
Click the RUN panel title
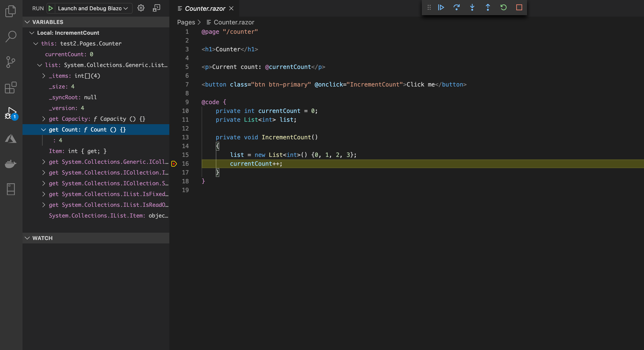(x=38, y=8)
